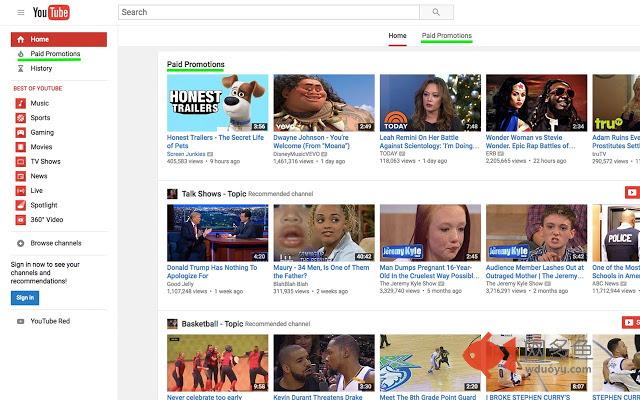The width and height of the screenshot is (640, 400).
Task: Select the Sports sidebar icon
Action: 20,118
